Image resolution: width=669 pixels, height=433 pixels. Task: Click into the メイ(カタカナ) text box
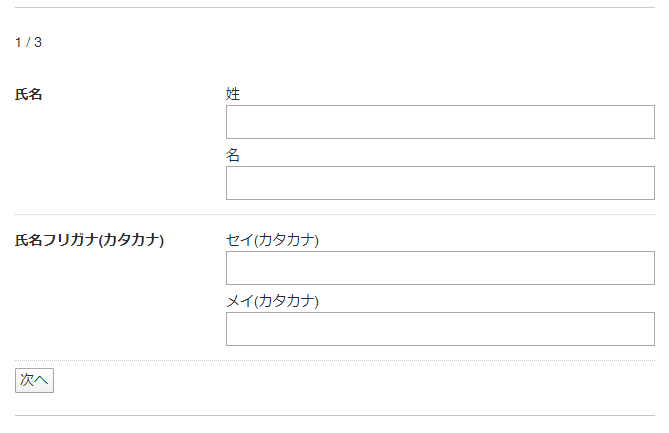click(440, 329)
